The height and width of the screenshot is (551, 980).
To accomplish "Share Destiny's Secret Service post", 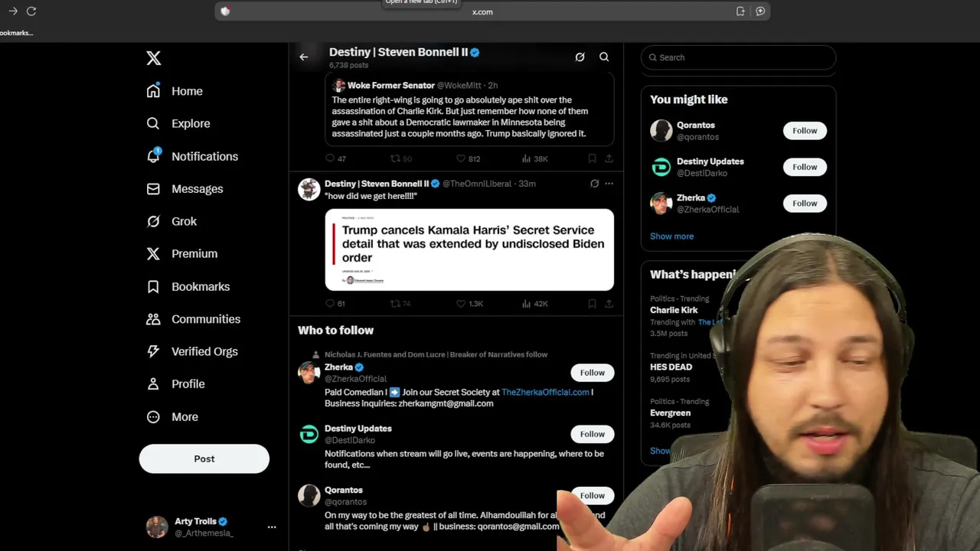I will click(x=609, y=304).
